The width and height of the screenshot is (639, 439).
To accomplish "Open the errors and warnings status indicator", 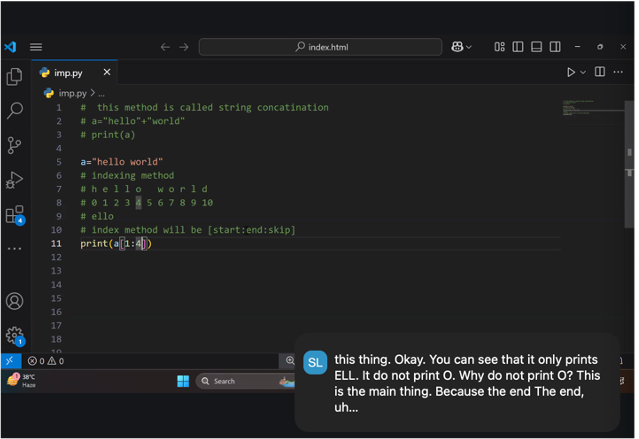I will click(x=46, y=361).
